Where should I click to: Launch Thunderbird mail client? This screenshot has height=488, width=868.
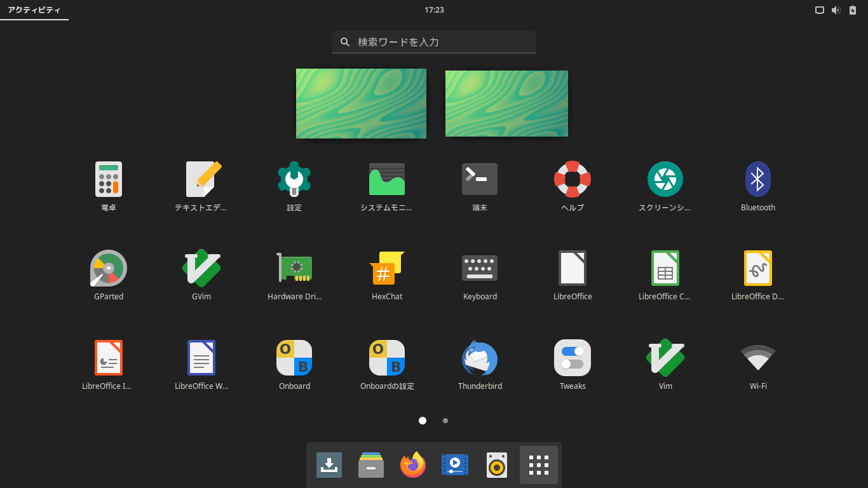480,358
